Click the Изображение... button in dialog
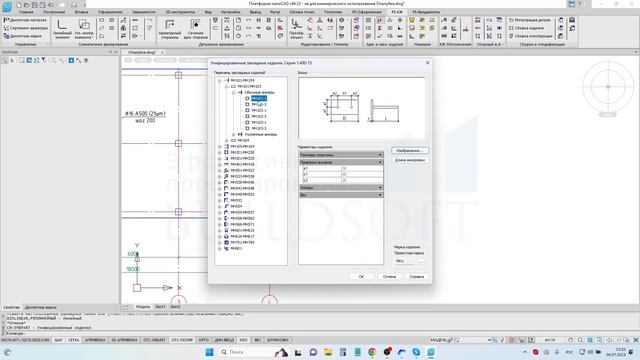Screen dimensions: 640x360 pos(410,151)
